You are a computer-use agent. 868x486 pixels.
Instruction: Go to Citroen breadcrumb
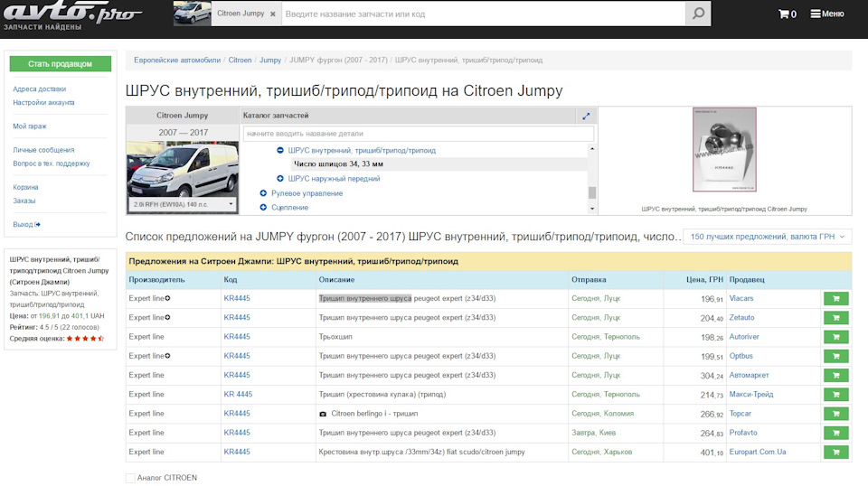tap(241, 61)
